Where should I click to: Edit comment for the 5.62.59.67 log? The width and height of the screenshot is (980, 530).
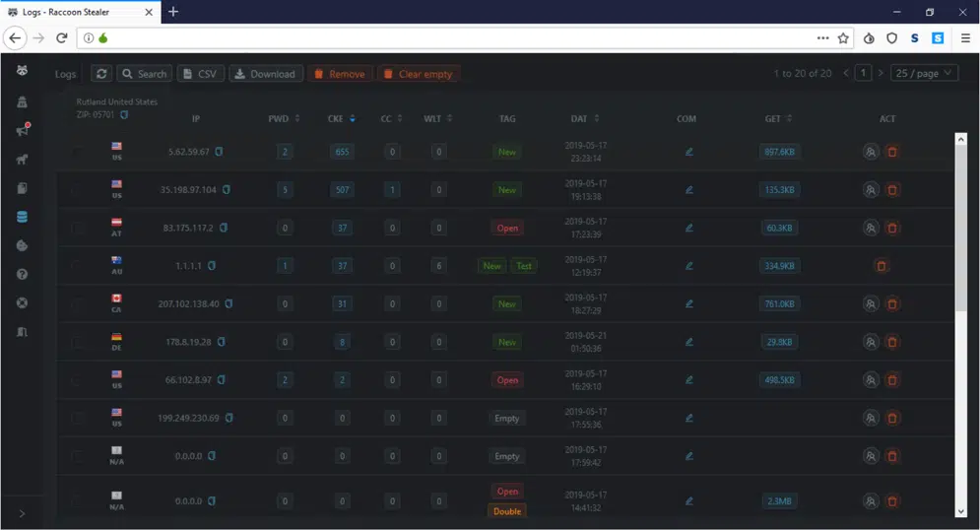[x=688, y=152]
